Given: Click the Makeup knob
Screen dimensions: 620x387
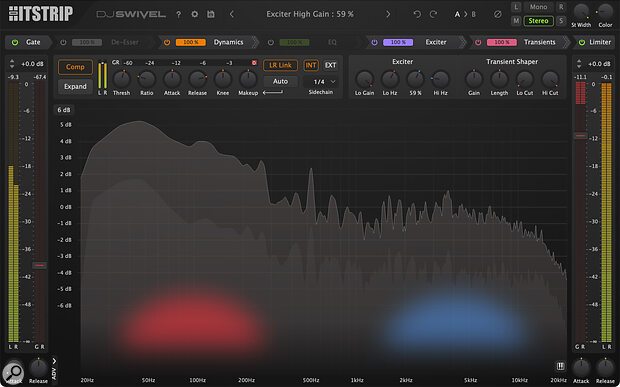Looking at the screenshot, I should coord(248,79).
